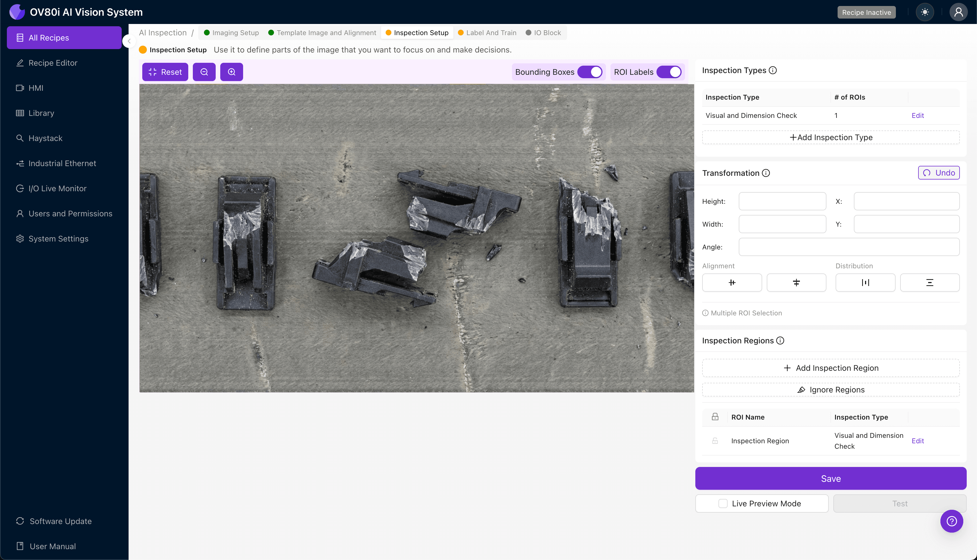The image size is (977, 560).
Task: Toggle the light/dark theme sun icon
Action: point(925,12)
